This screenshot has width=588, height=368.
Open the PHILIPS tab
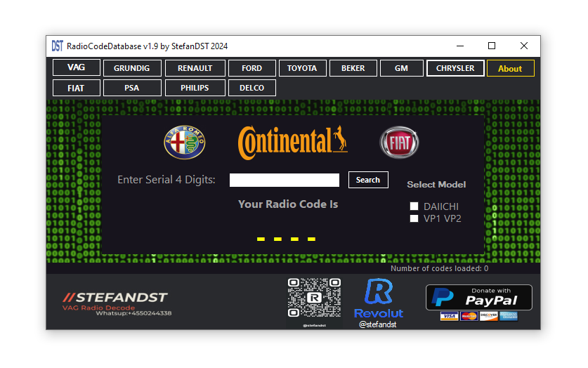[x=195, y=88]
